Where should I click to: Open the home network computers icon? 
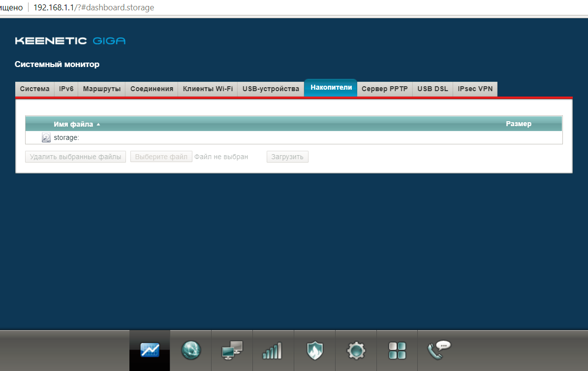coord(232,350)
